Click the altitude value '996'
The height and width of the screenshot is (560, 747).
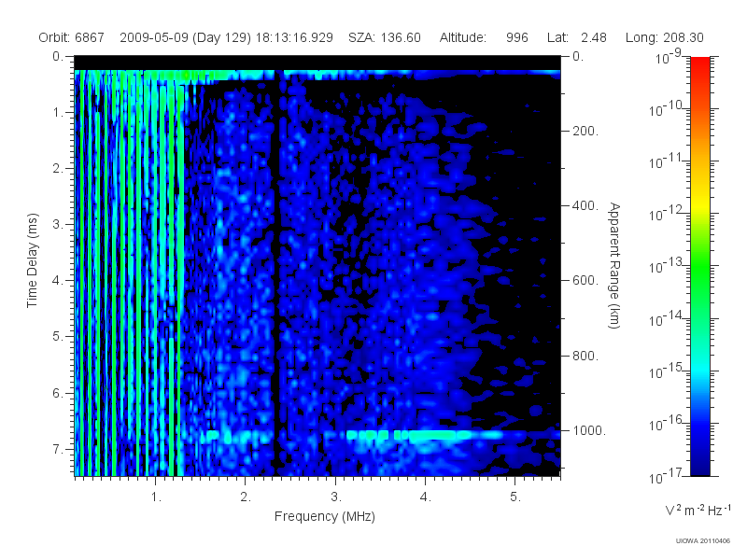pyautogui.click(x=517, y=37)
